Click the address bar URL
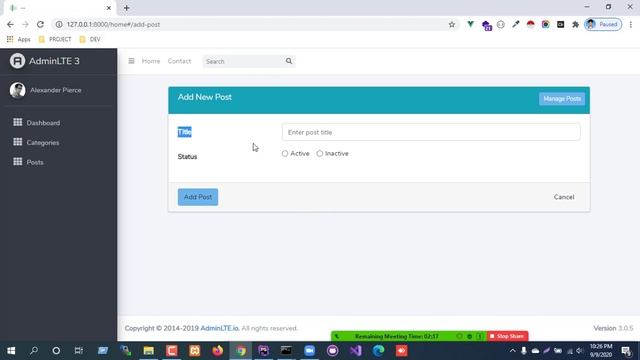The image size is (640, 360). tap(113, 24)
